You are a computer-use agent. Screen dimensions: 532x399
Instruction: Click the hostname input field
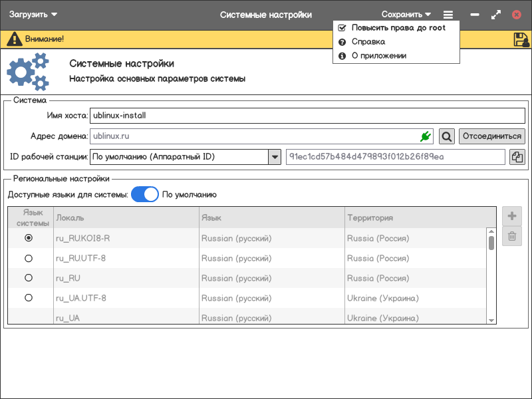point(307,116)
